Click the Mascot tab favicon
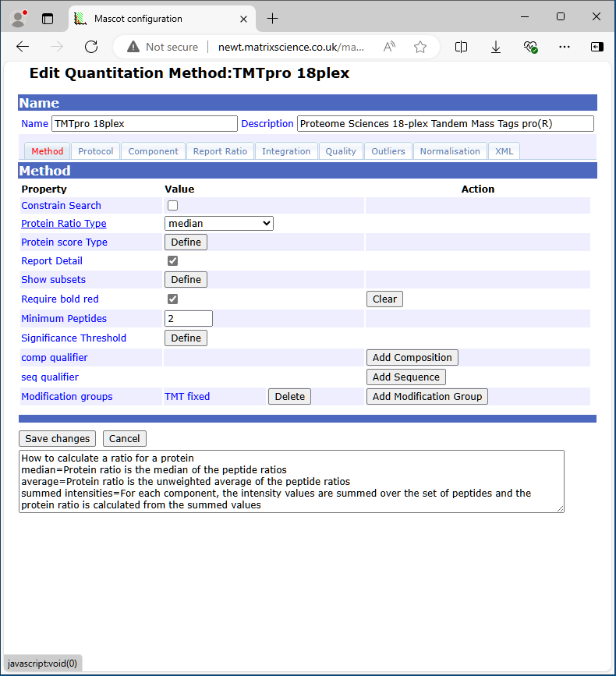616x676 pixels. 80,19
